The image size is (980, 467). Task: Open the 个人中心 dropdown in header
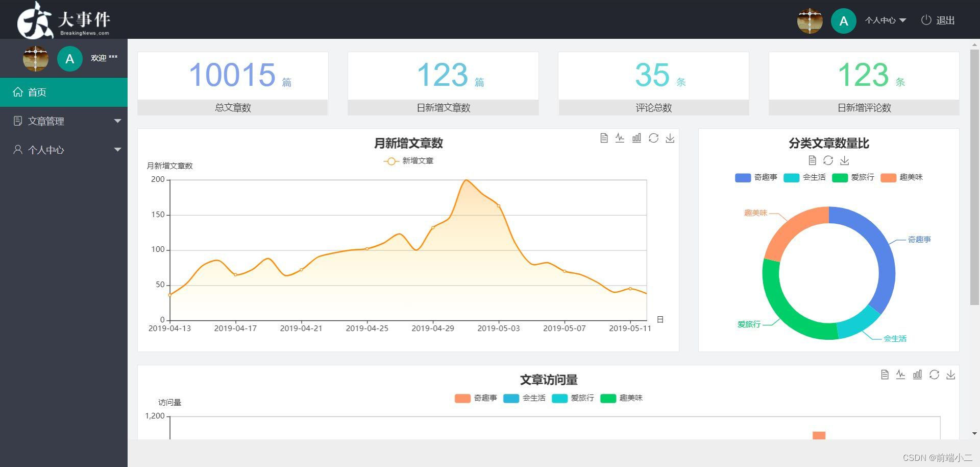pyautogui.click(x=885, y=20)
